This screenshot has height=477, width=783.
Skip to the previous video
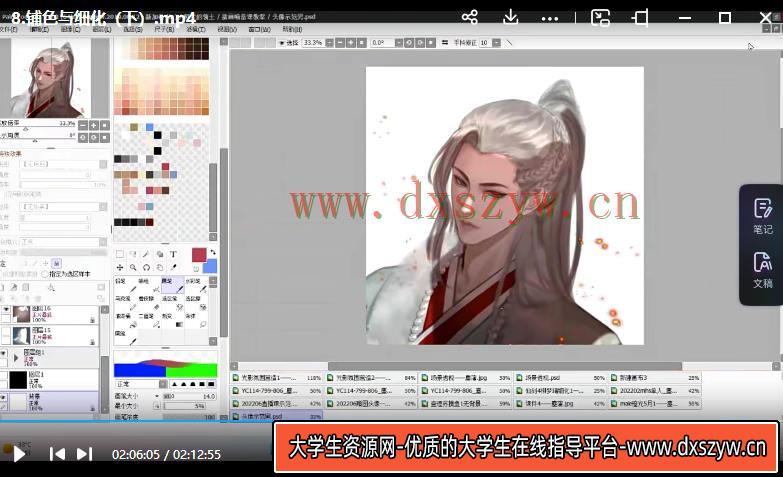(x=57, y=454)
